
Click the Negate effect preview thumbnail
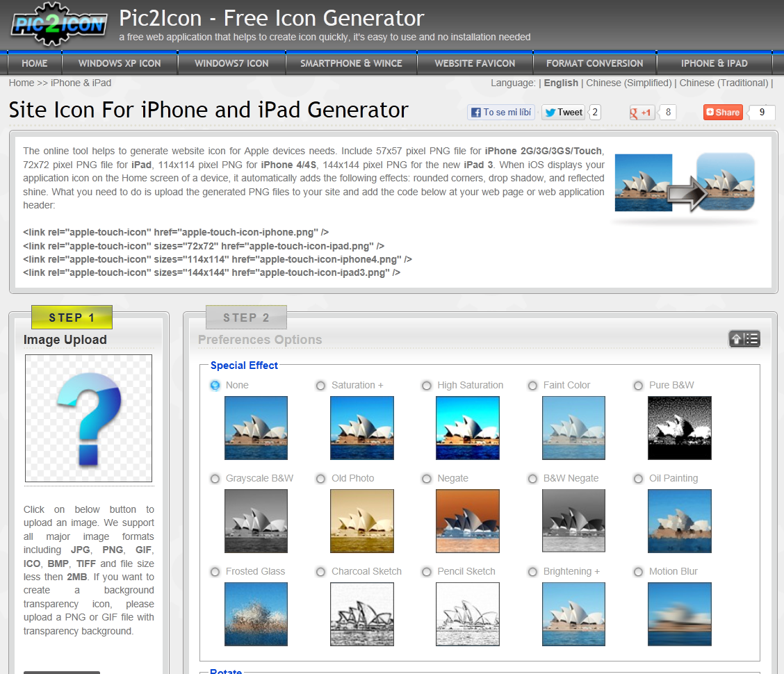point(468,521)
